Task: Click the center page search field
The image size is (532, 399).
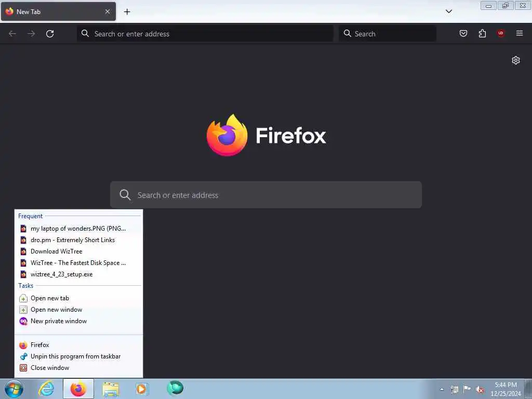Action: pos(266,195)
